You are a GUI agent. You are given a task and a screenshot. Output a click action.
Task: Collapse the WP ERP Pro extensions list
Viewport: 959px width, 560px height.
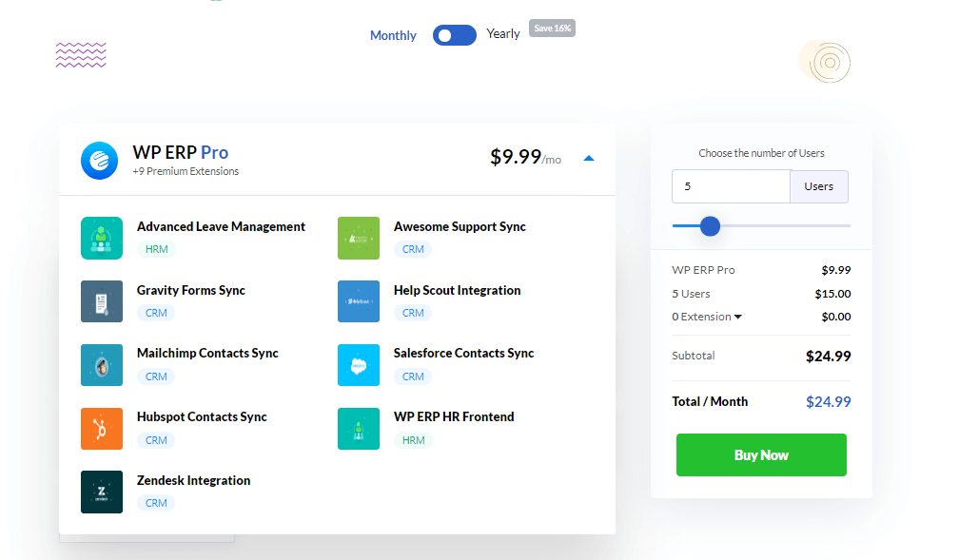pos(588,159)
